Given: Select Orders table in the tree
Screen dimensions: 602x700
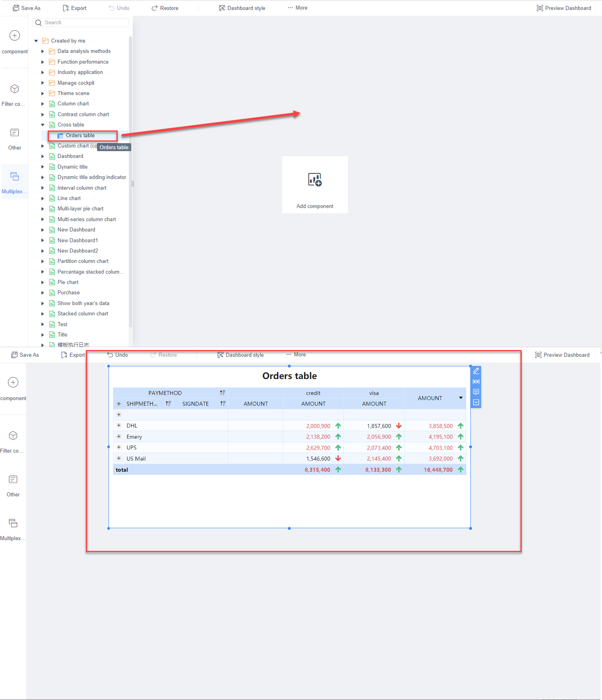Looking at the screenshot, I should point(80,136).
